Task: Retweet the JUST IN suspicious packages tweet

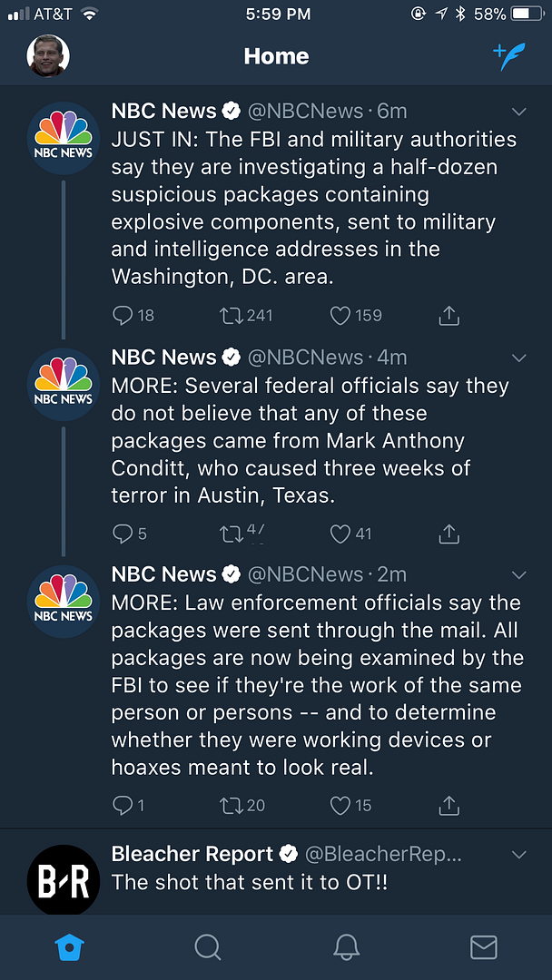Action: [x=231, y=316]
